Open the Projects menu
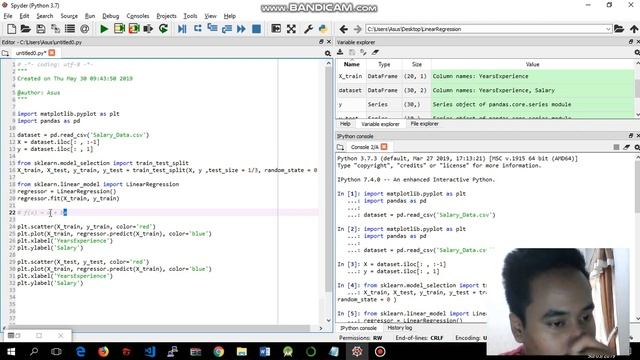640x360 pixels. click(167, 16)
